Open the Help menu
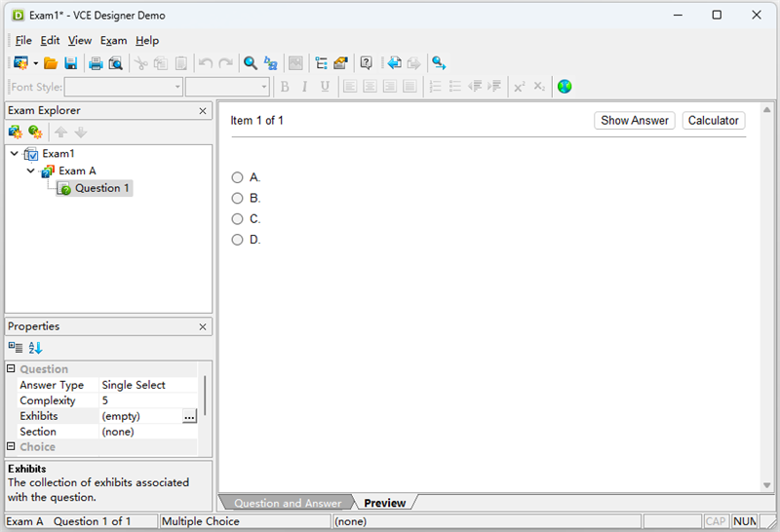The height and width of the screenshot is (532, 780). coord(147,41)
